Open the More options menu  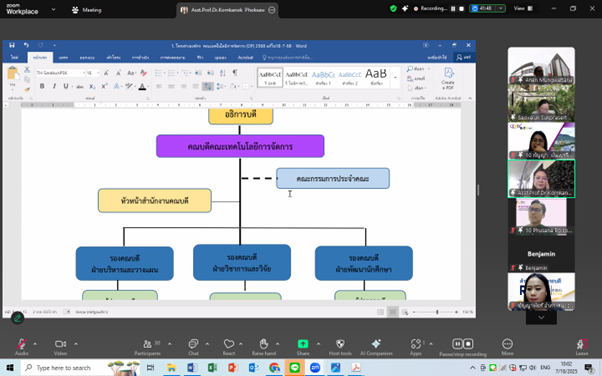tap(507, 346)
